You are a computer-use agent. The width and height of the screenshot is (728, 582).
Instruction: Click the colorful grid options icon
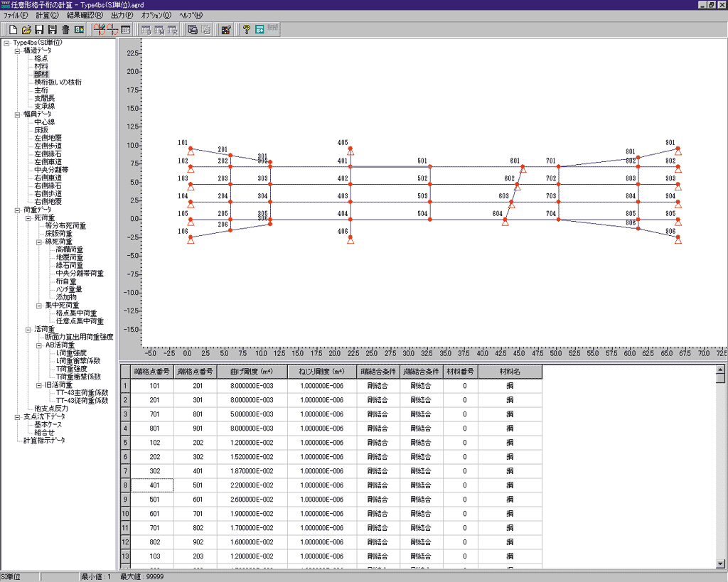point(226,30)
